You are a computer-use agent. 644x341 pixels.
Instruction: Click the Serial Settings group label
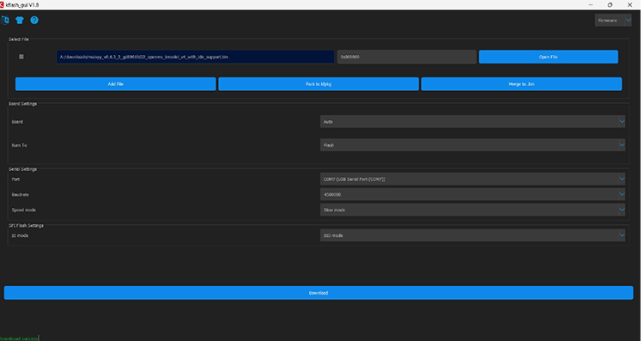click(23, 169)
